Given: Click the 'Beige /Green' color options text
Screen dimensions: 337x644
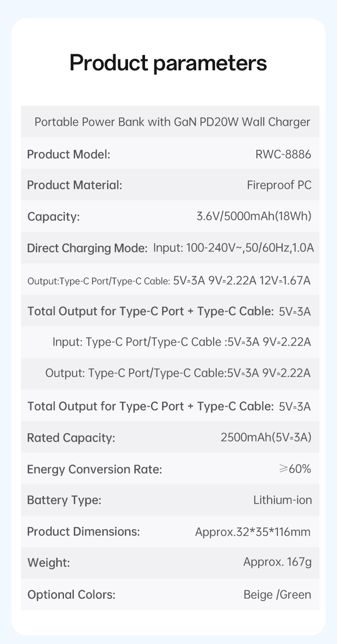Looking at the screenshot, I should pos(277,594).
